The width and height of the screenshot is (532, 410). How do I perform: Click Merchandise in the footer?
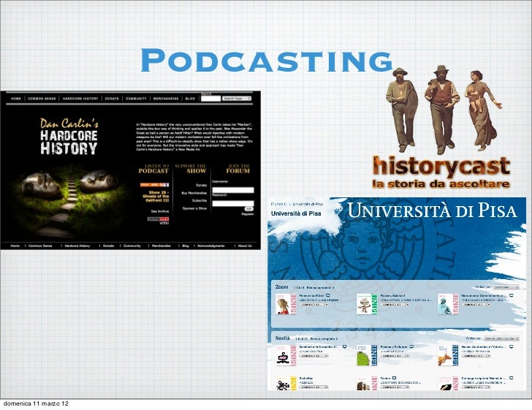[x=161, y=246]
